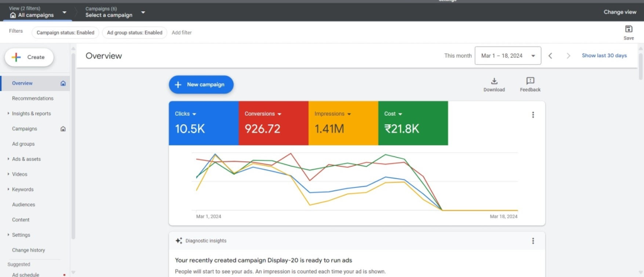Open the metrics card three-dot menu
This screenshot has height=277, width=644.
533,115
